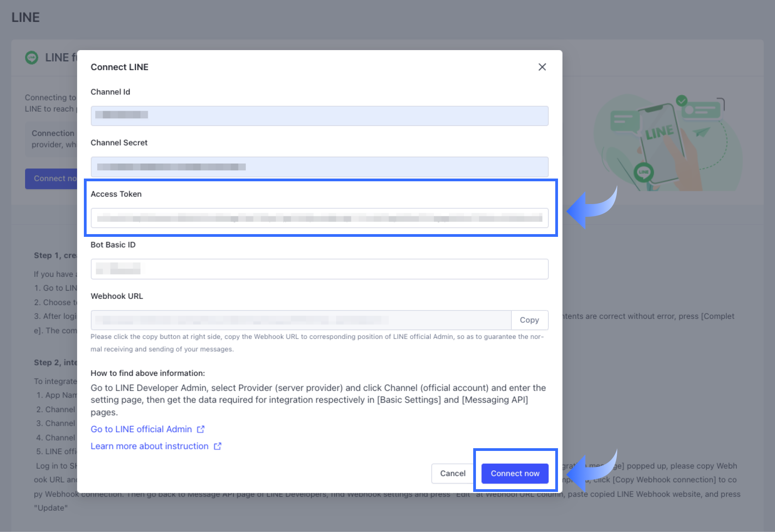The width and height of the screenshot is (775, 532).
Task: Open the Go to LINE official Admin link
Action: 141,429
